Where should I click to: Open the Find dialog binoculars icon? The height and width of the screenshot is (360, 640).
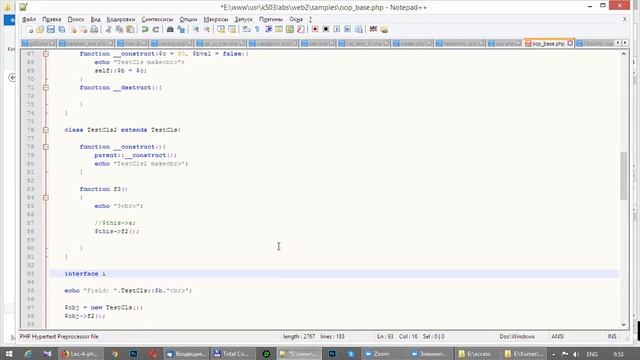coord(170,29)
